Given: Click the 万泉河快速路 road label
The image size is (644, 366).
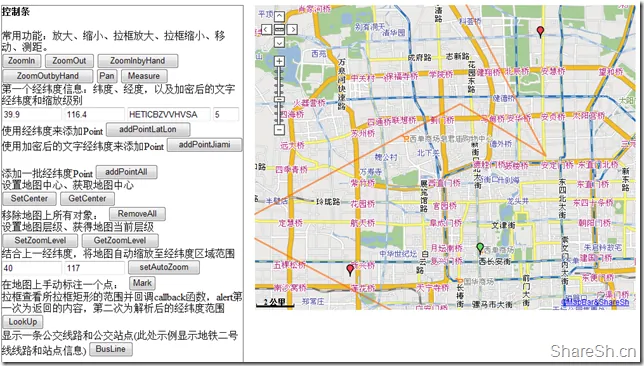Looking at the screenshot, I should 341,84.
